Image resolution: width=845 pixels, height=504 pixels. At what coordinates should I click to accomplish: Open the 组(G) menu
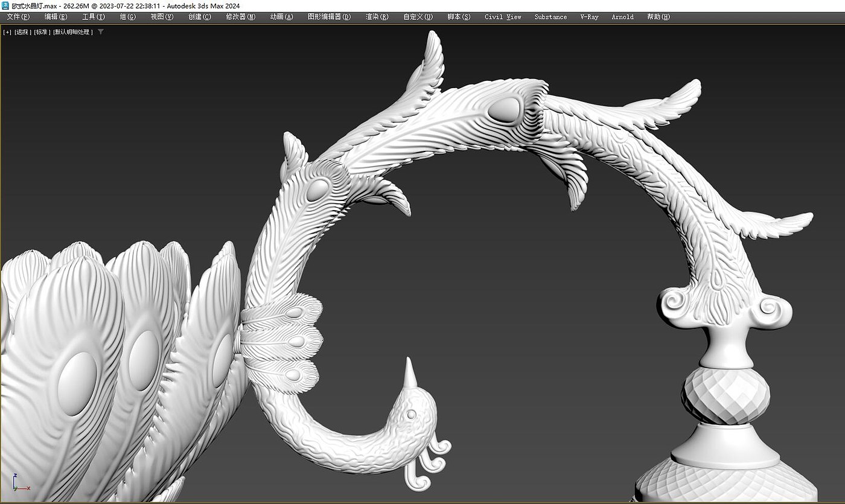point(127,17)
